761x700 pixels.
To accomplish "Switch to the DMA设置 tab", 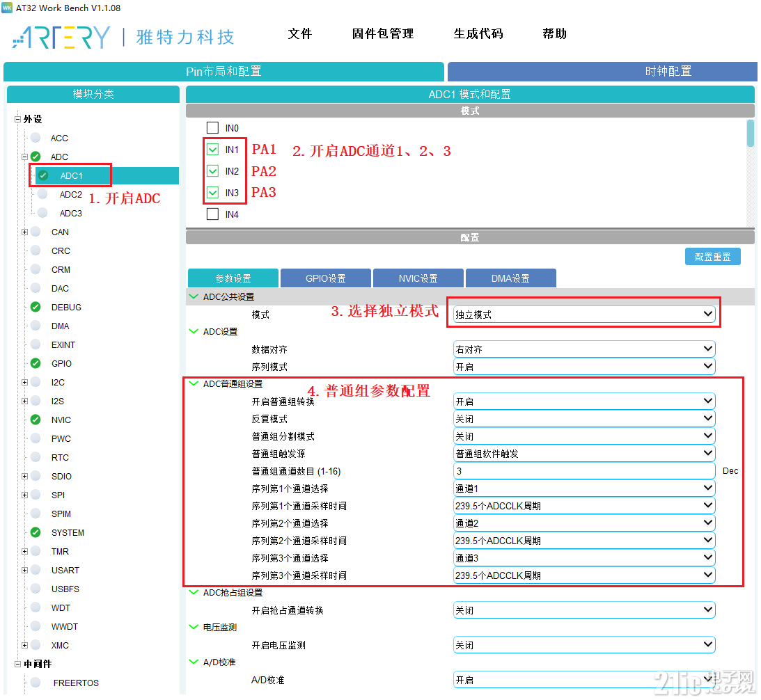I will pos(510,278).
